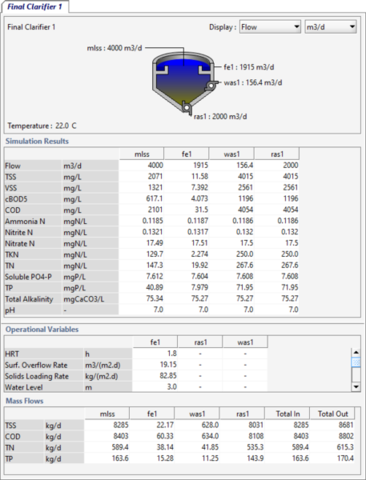The width and height of the screenshot is (366, 480).
Task: Click the clarifier tank diagram icon
Action: coord(183,83)
